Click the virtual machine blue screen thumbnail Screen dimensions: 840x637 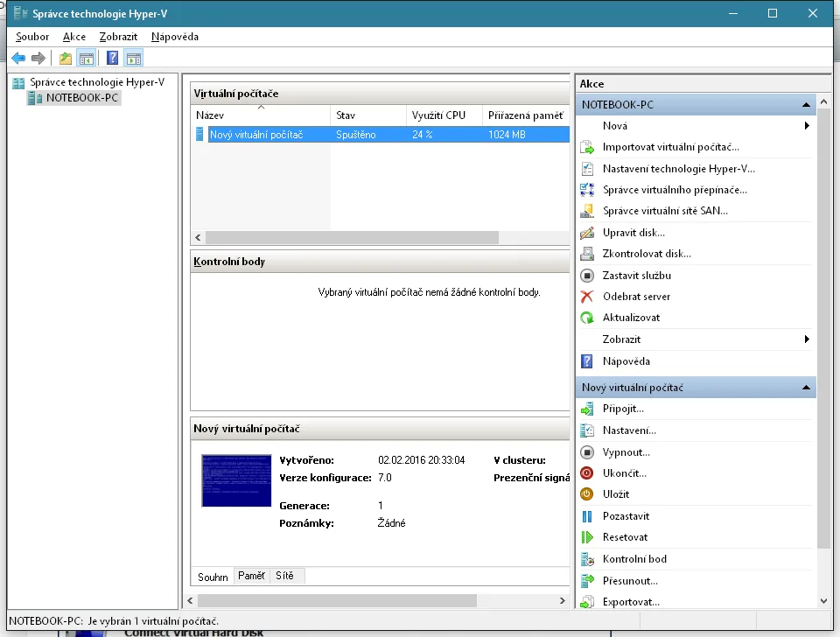tap(236, 480)
